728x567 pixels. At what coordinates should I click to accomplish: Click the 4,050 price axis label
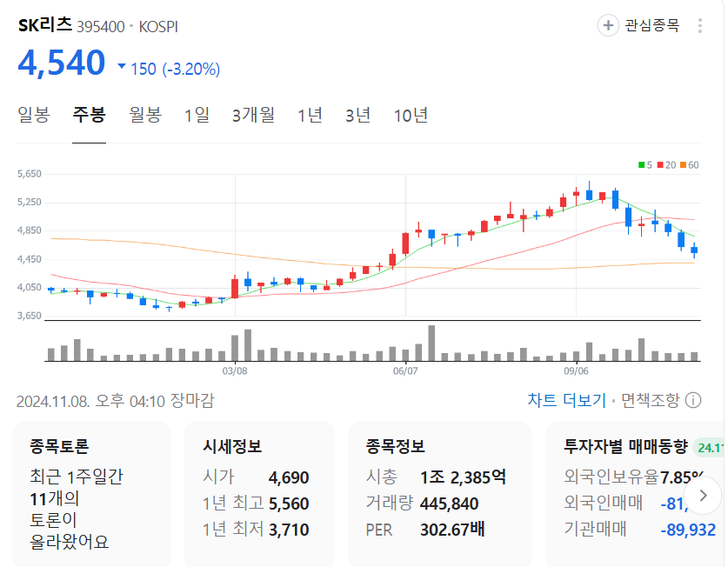pos(30,288)
